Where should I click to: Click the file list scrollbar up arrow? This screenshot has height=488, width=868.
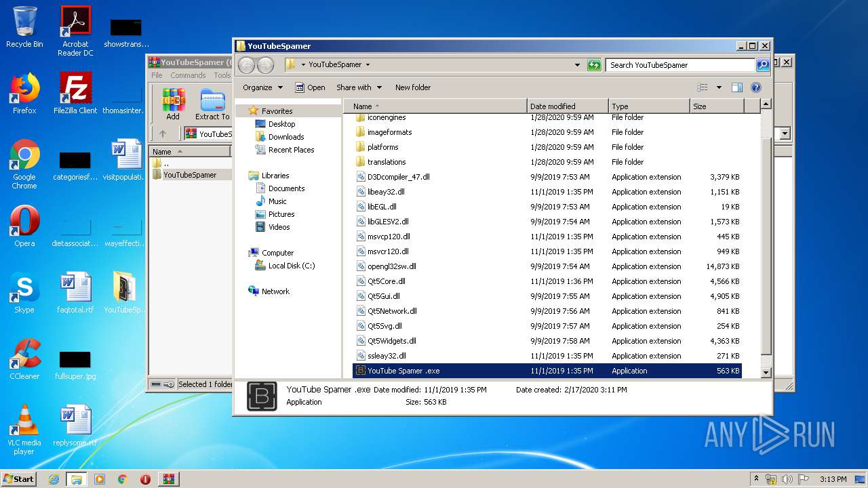click(x=766, y=104)
